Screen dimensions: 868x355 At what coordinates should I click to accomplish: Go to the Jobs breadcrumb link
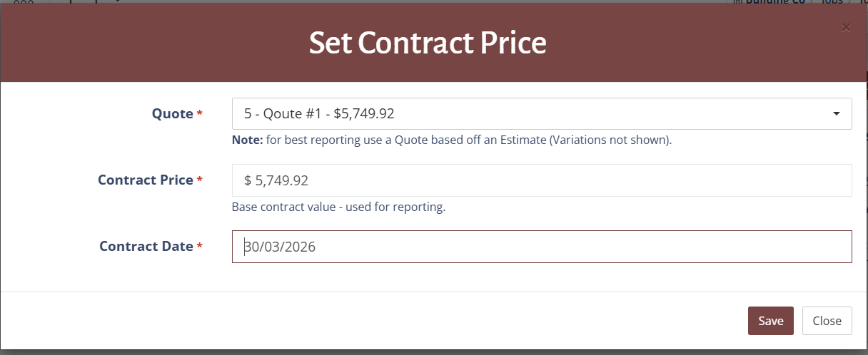(x=831, y=2)
